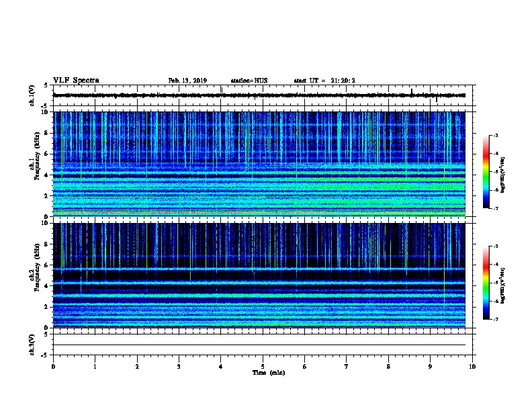This screenshot has width=532, height=411.
Task: Click the 6 kHz tick of ch.1 frequency axis
Action: (x=48, y=154)
